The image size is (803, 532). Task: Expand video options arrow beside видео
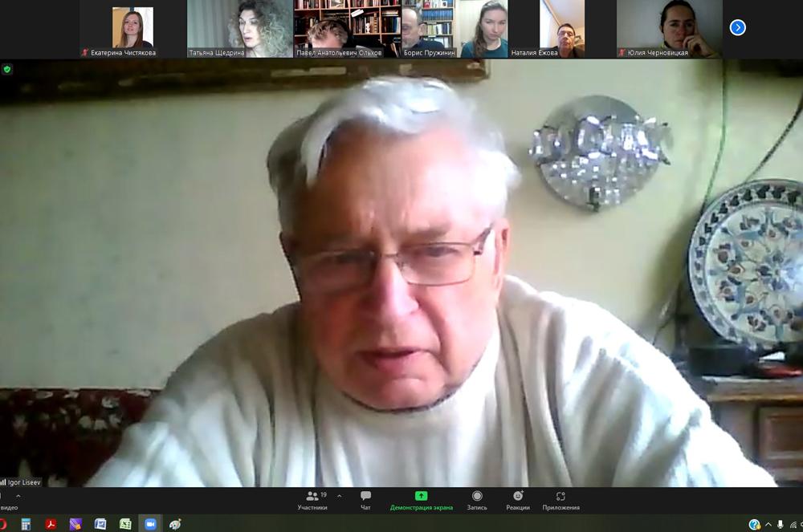pos(18,496)
